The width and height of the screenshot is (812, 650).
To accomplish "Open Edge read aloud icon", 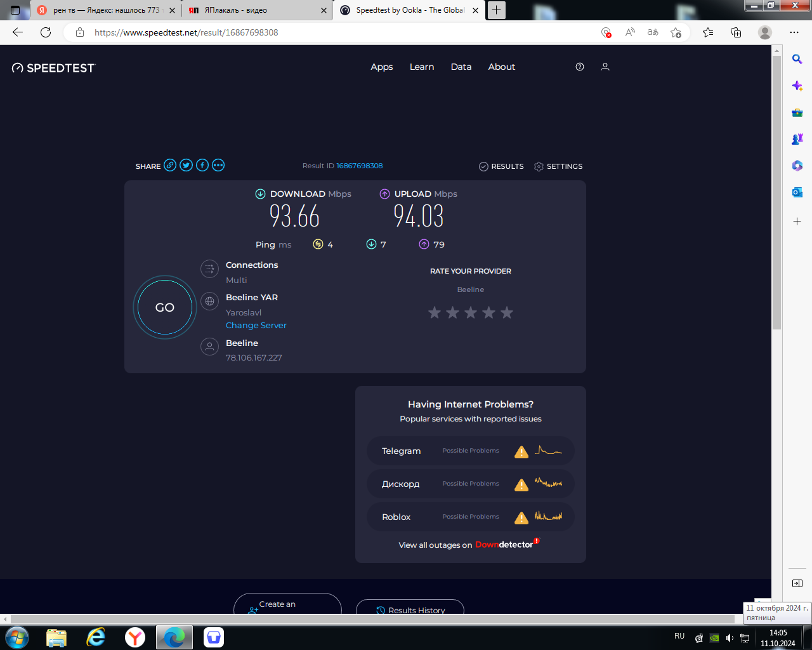I will click(x=630, y=32).
